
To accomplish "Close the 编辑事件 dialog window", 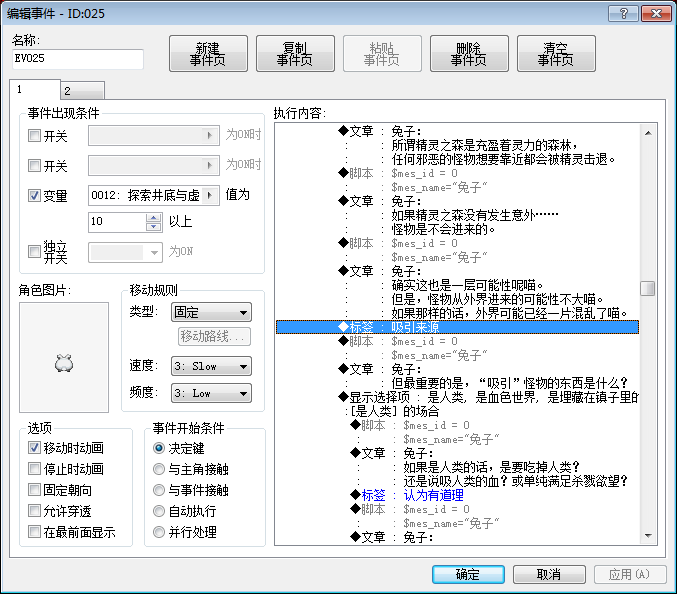I will pos(656,14).
